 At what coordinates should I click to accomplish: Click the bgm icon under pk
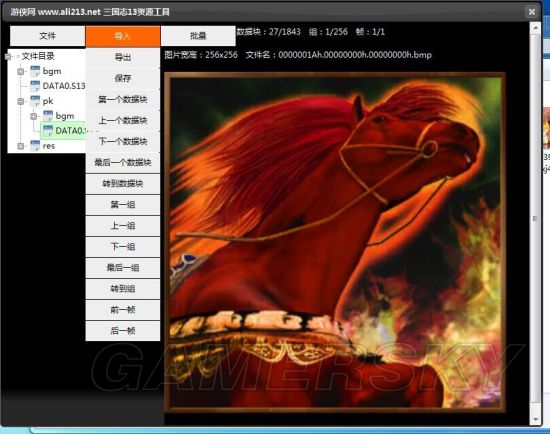pyautogui.click(x=48, y=116)
